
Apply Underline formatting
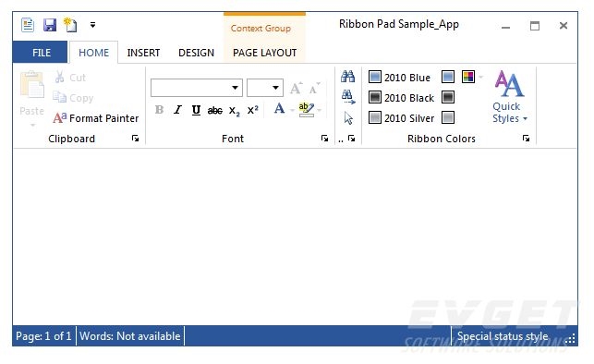tap(196, 110)
